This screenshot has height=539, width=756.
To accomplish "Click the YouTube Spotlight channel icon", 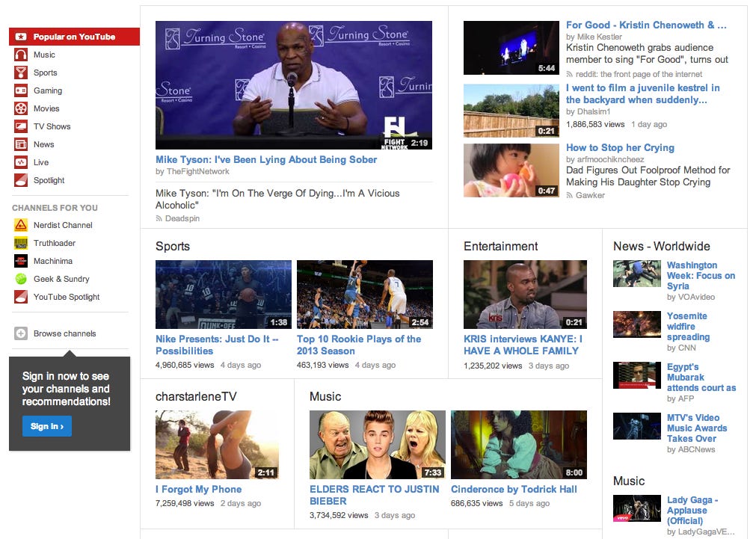I will [21, 297].
